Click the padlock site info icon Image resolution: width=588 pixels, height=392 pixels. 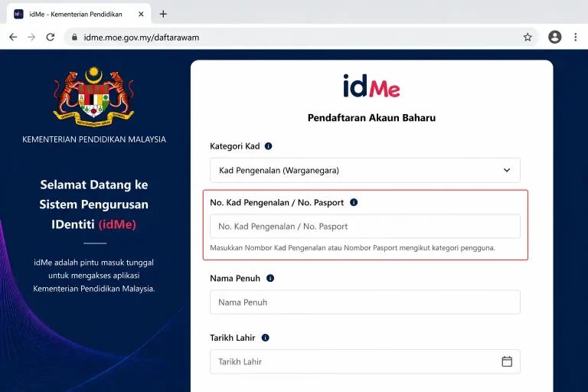click(x=74, y=38)
